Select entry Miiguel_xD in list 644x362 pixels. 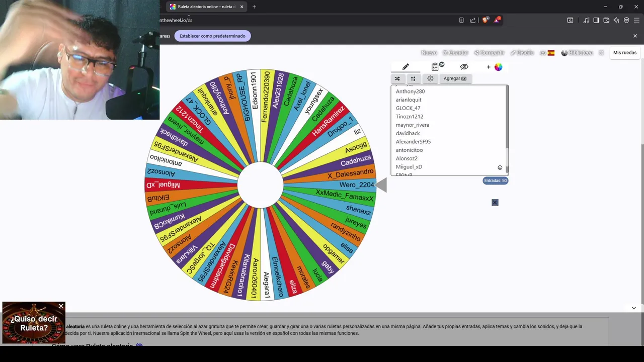409,167
